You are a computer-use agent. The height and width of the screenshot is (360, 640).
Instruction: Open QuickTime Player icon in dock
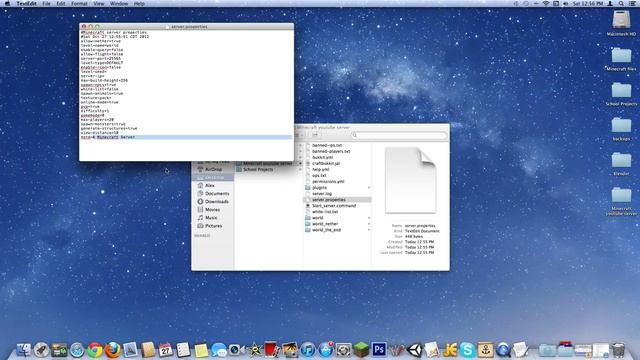(x=503, y=350)
